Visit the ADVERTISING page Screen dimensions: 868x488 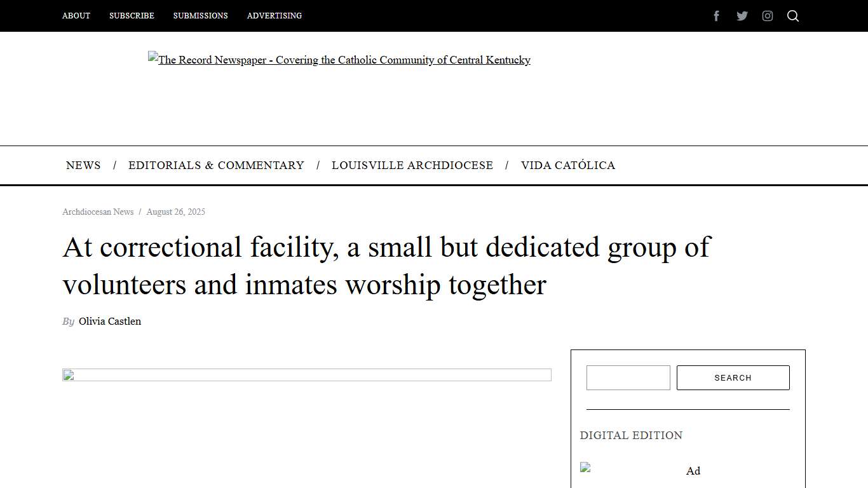pos(274,16)
